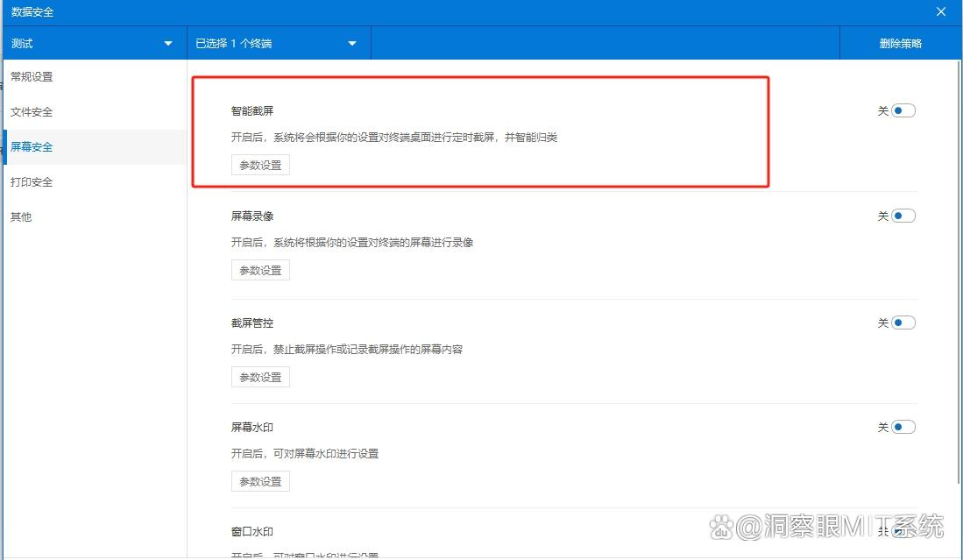Open 参数设置 for 屏幕水印
This screenshot has width=963, height=560.
pyautogui.click(x=259, y=481)
